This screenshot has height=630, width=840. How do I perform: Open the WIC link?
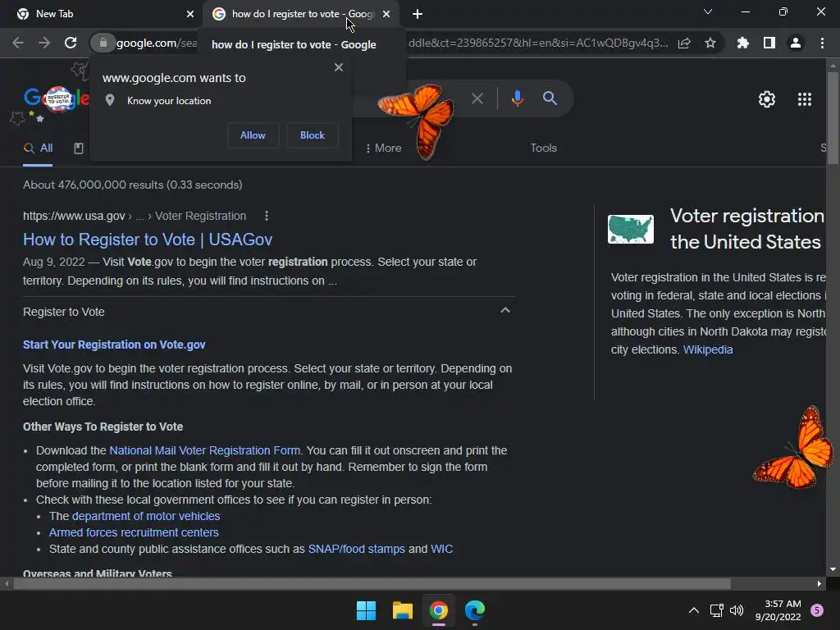point(442,549)
